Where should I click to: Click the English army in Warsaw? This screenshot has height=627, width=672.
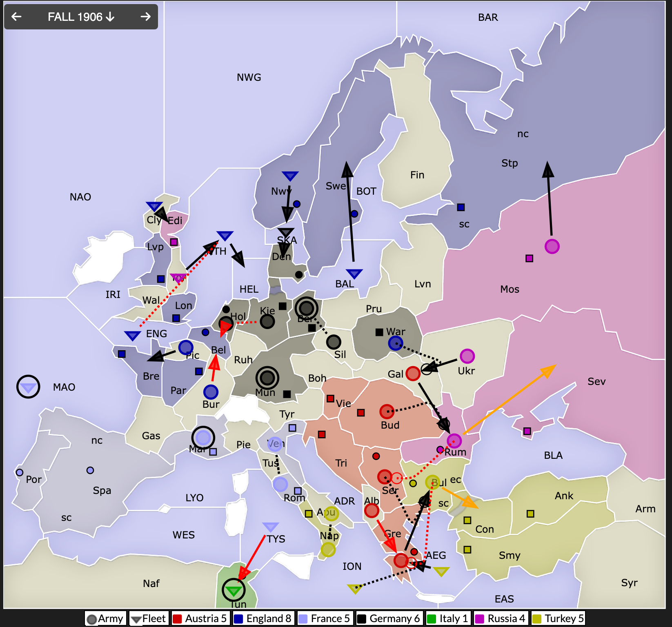[395, 343]
